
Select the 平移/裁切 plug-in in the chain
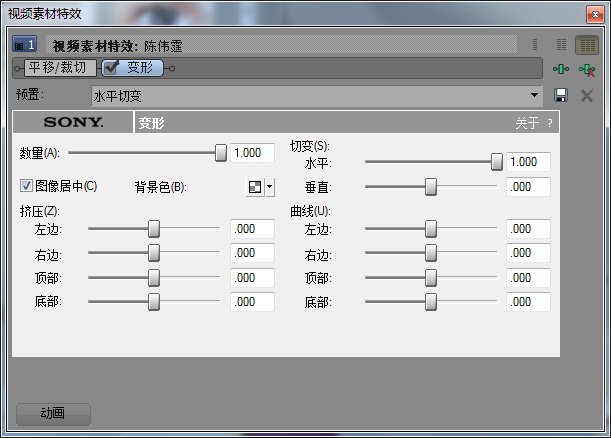point(61,68)
